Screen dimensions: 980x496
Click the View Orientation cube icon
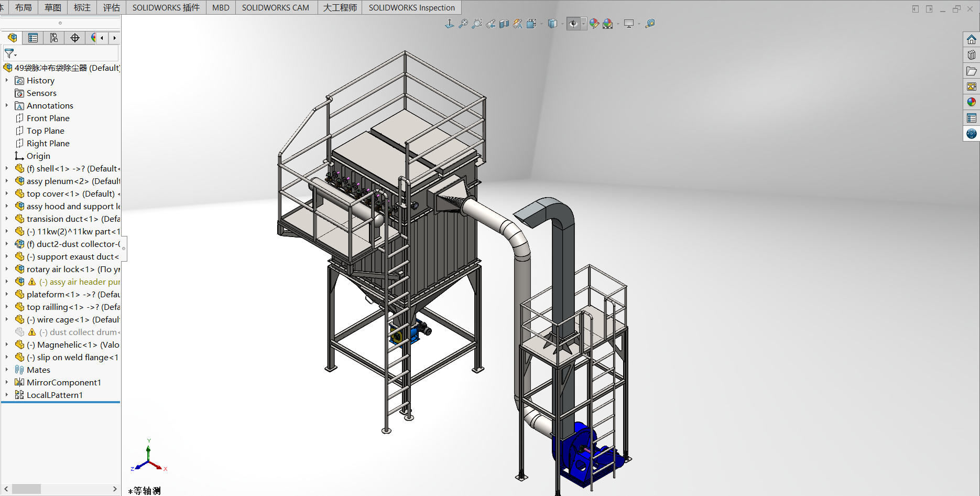coord(531,24)
